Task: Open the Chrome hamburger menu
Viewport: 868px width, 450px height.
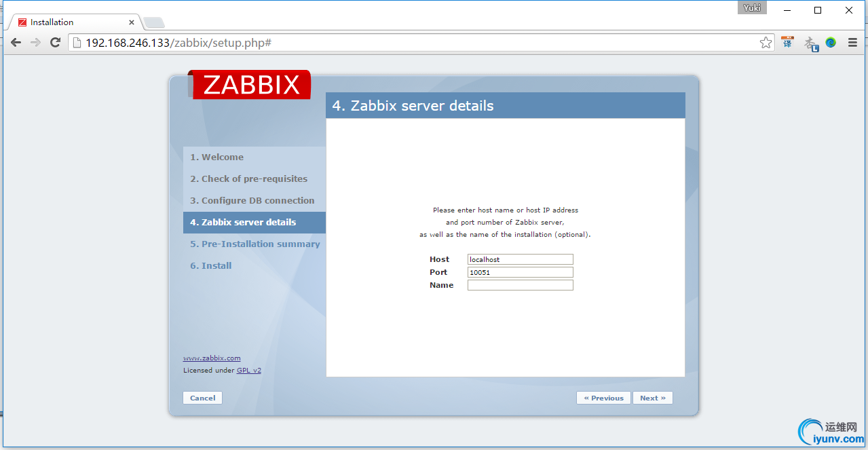Action: pyautogui.click(x=852, y=43)
